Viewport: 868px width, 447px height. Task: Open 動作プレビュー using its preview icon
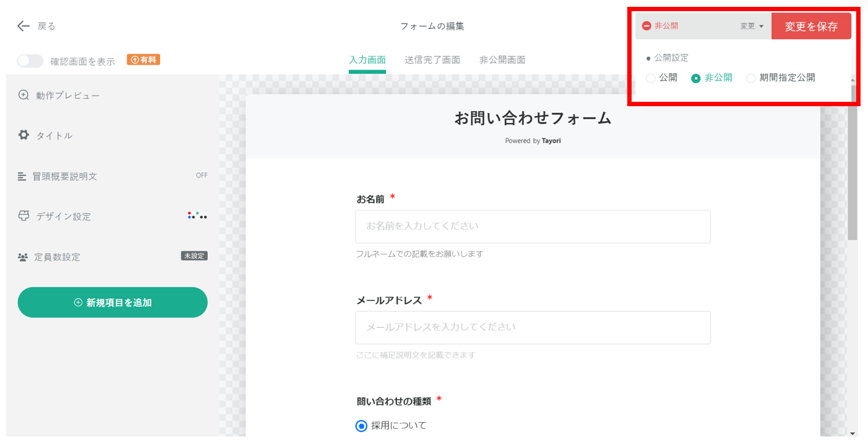[24, 94]
